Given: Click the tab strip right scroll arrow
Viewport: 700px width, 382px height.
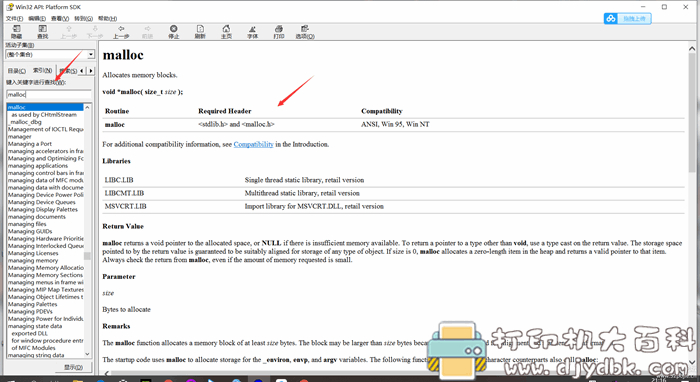Looking at the screenshot, I should pyautogui.click(x=91, y=71).
